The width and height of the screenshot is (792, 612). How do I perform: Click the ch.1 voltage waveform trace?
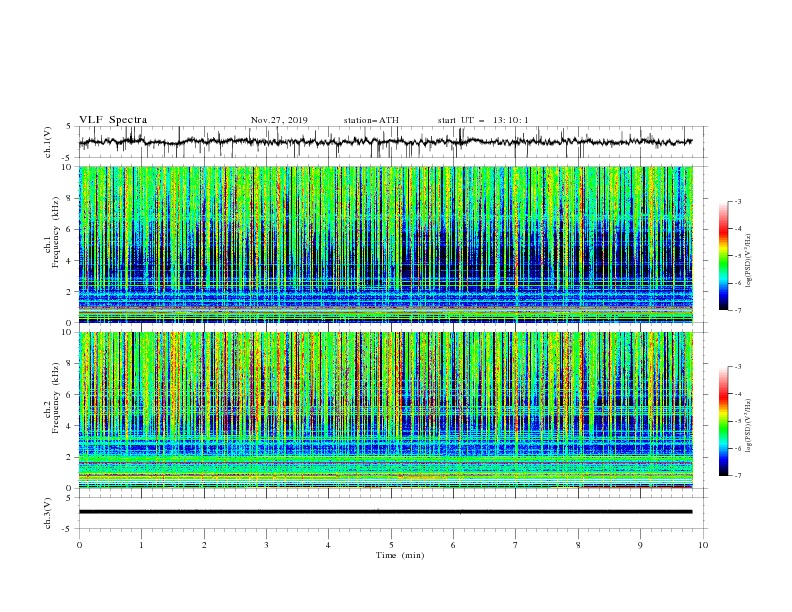tap(385, 142)
